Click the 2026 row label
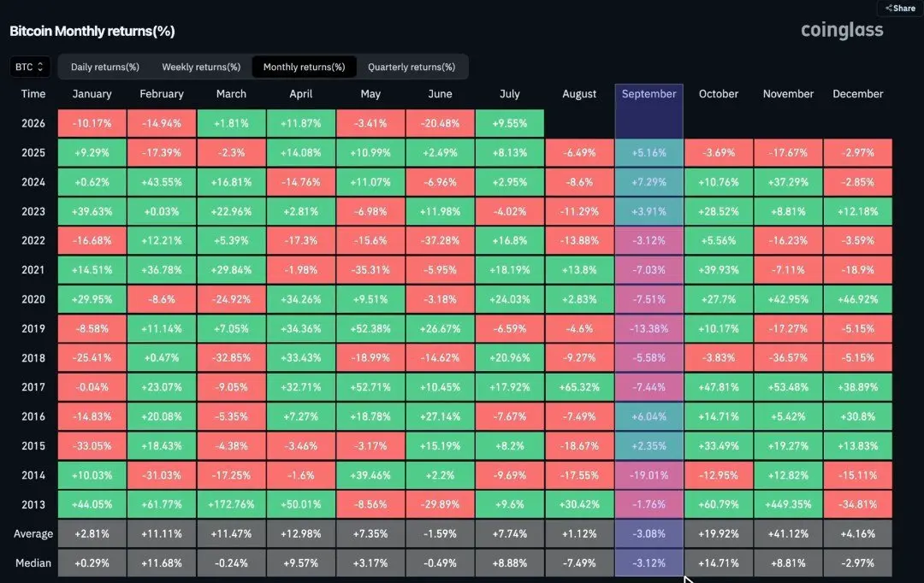 (x=33, y=123)
